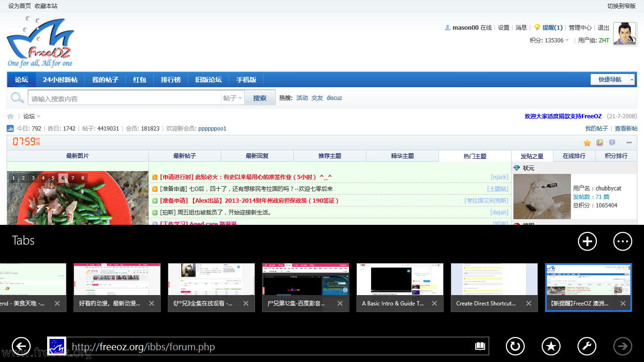Select slideshow image number 3
The height and width of the screenshot is (362, 644).
[x=33, y=178]
